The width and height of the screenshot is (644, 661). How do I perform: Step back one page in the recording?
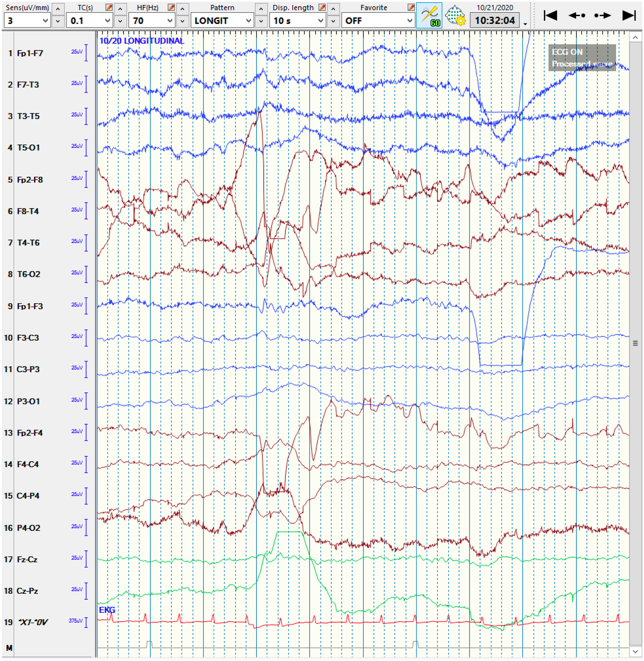[577, 15]
